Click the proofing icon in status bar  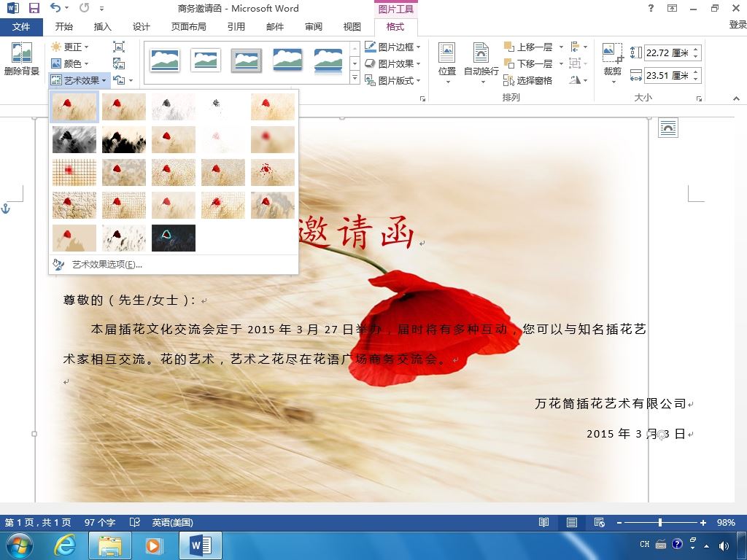(135, 522)
